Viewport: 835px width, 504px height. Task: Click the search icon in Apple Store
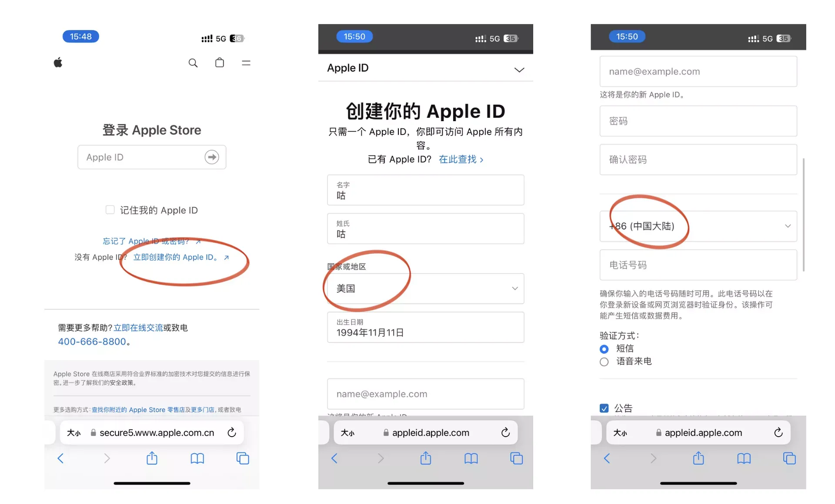(192, 63)
